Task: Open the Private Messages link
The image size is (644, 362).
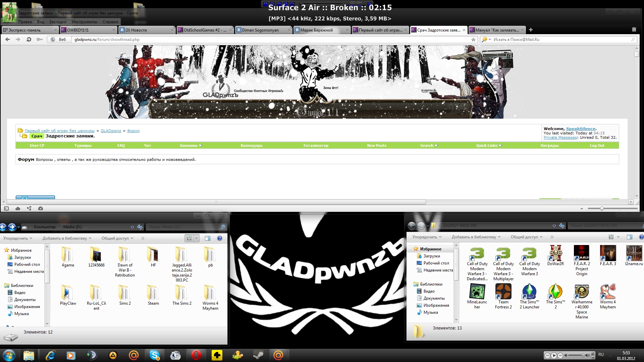Action: 560,137
